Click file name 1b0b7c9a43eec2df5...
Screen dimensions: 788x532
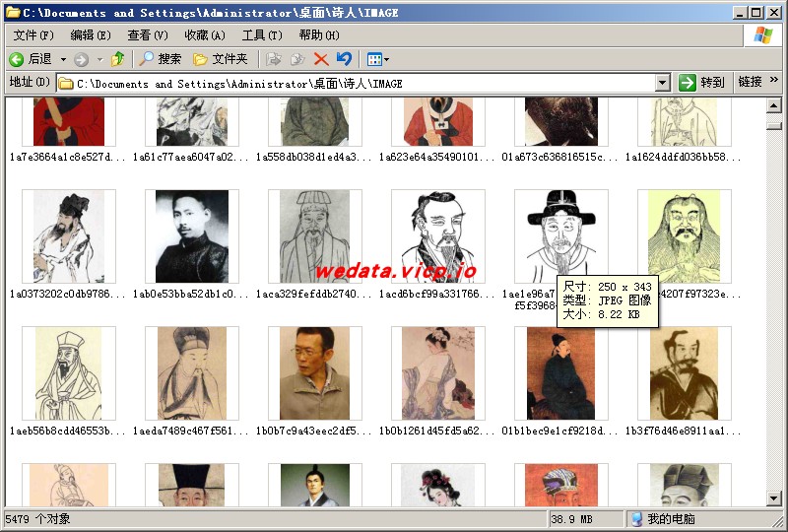tap(314, 431)
